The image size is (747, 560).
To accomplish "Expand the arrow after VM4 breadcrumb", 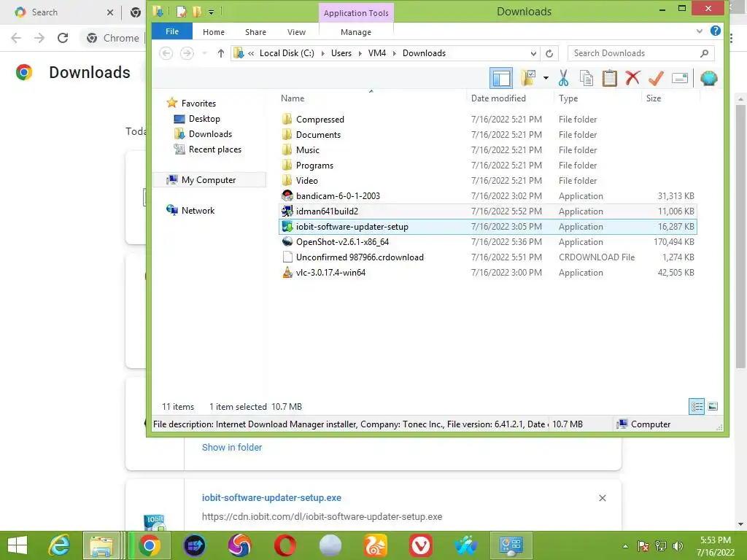I will click(x=394, y=53).
